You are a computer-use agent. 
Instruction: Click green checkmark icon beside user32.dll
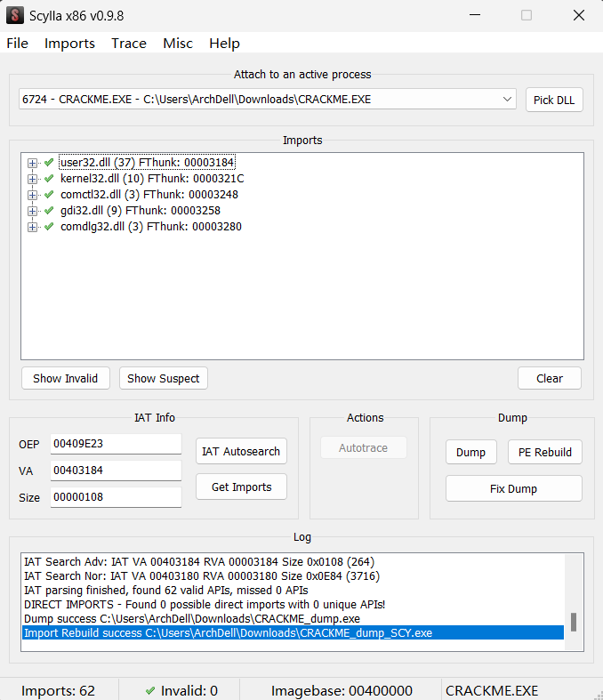(x=49, y=163)
